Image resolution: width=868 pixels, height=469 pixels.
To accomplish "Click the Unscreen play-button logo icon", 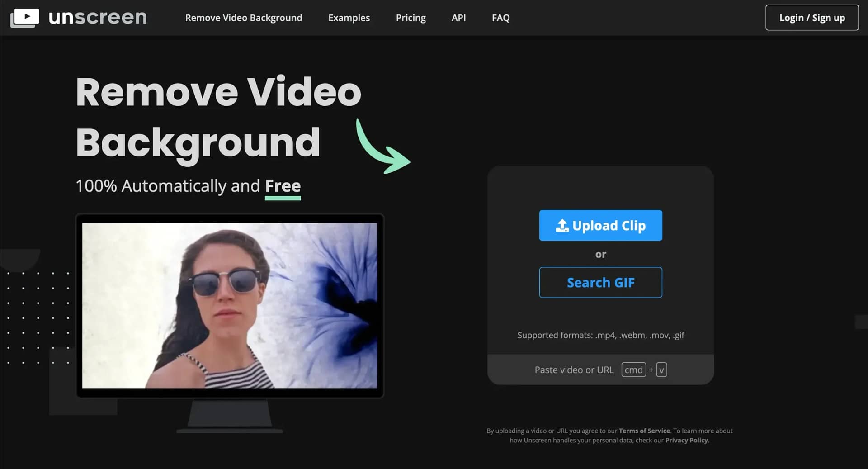I will pyautogui.click(x=25, y=18).
